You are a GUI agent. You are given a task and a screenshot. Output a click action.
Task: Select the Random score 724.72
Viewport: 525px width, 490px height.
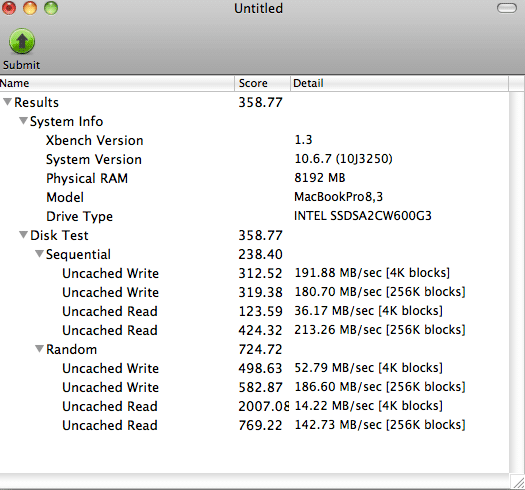(x=260, y=349)
